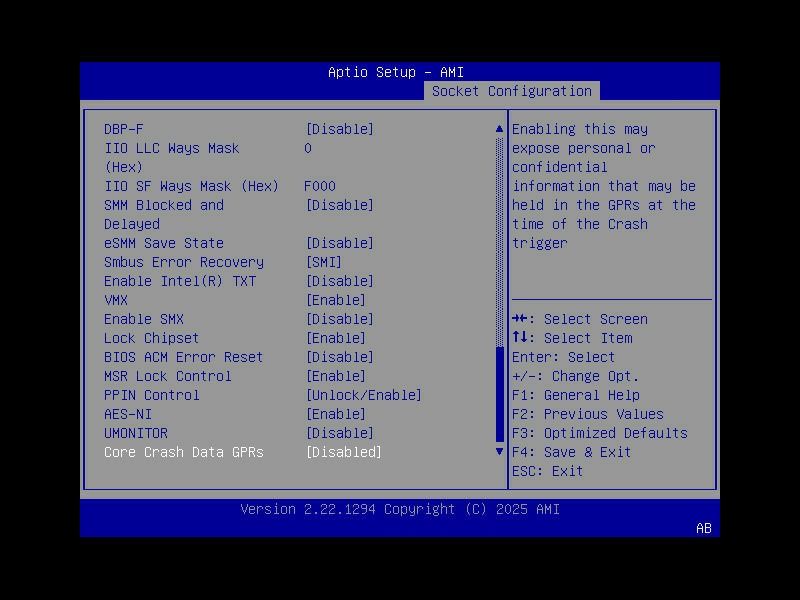Screen dimensions: 800x600
Task: Switch to the Socket Configuration tab
Action: (513, 90)
